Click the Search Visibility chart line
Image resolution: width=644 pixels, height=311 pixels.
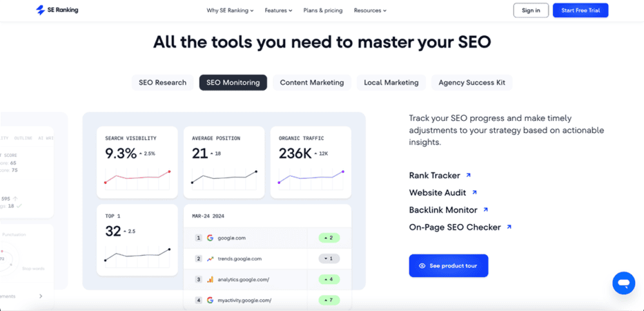click(x=137, y=178)
